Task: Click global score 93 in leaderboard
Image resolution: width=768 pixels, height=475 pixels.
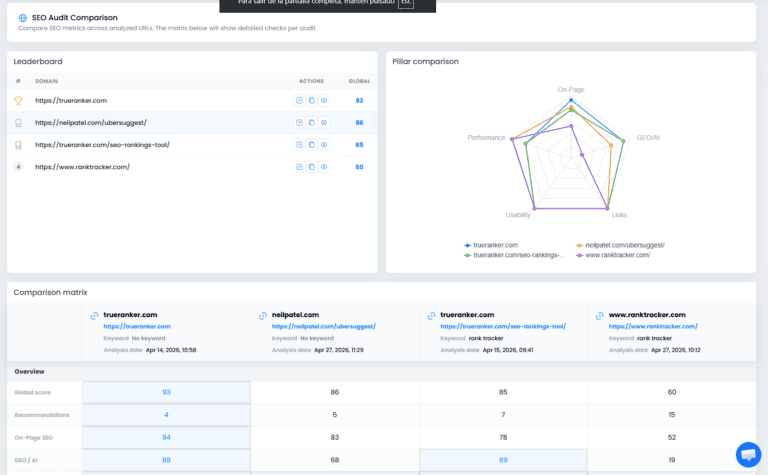Action: click(359, 100)
